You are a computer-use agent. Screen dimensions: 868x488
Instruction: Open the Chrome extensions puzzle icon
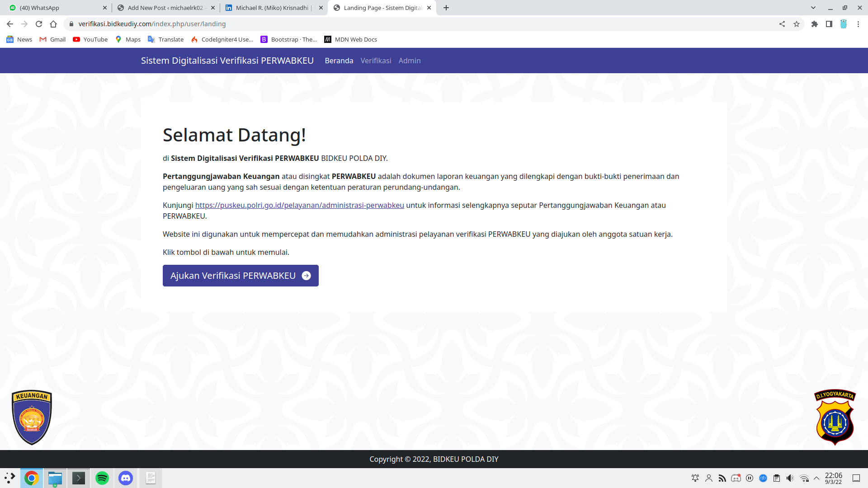(x=815, y=24)
